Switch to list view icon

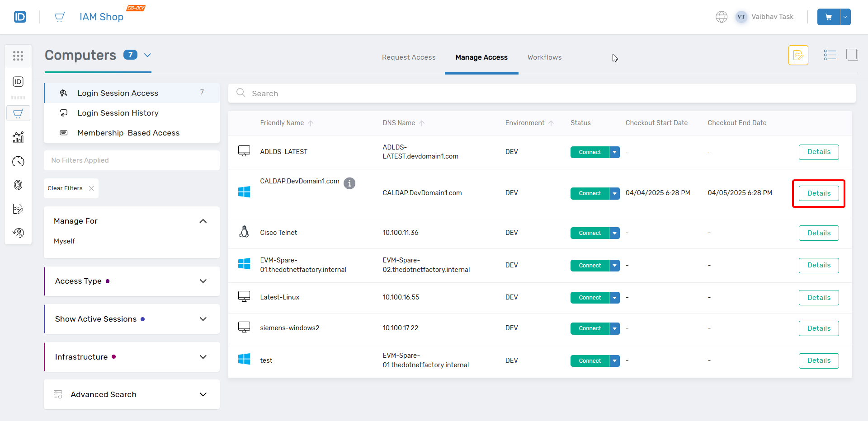(x=830, y=55)
